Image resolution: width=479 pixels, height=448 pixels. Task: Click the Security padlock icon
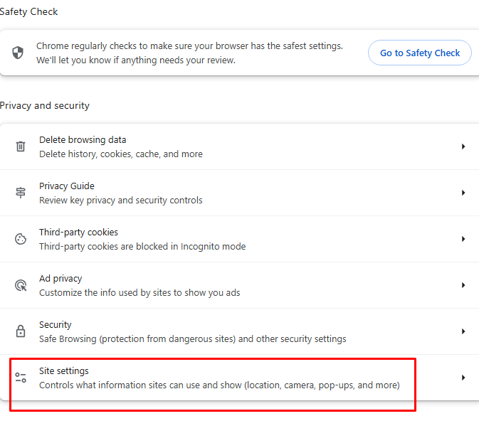click(21, 331)
